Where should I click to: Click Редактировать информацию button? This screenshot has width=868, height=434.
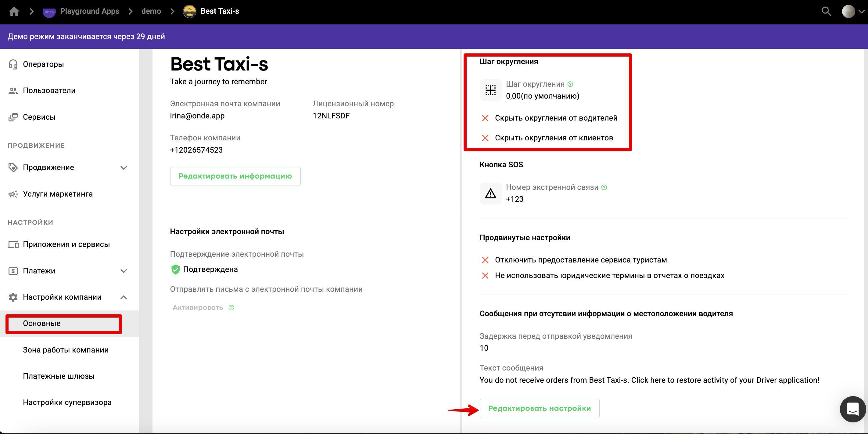click(235, 176)
